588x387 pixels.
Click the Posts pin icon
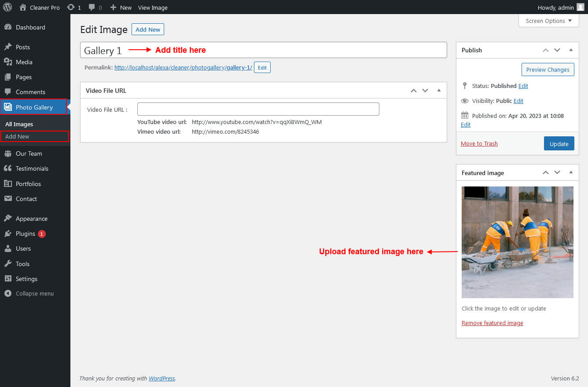tap(8, 47)
